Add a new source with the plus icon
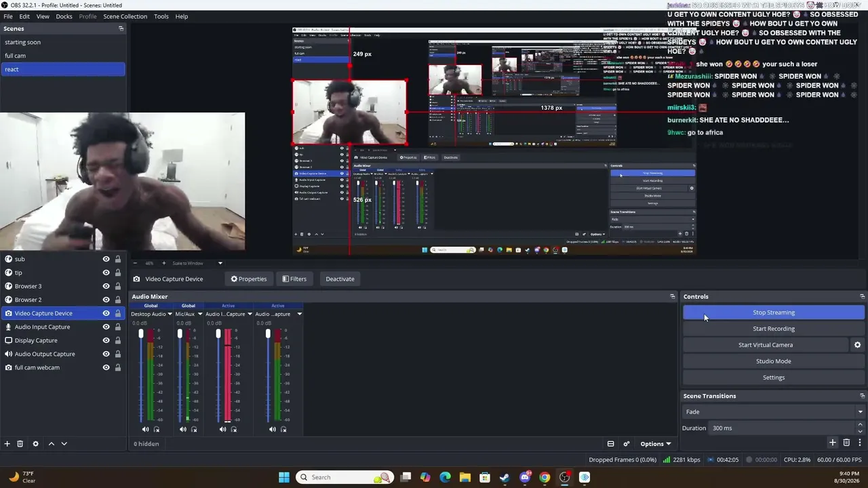868x488 pixels. click(7, 443)
